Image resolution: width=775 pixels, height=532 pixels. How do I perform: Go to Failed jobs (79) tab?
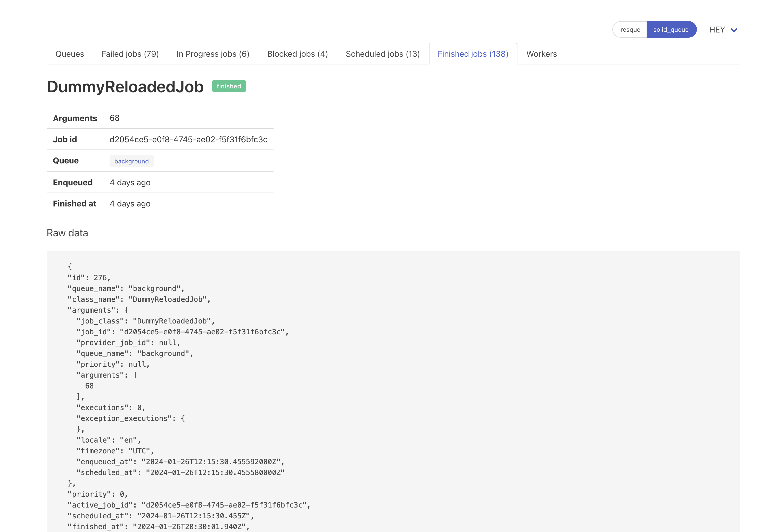click(130, 54)
